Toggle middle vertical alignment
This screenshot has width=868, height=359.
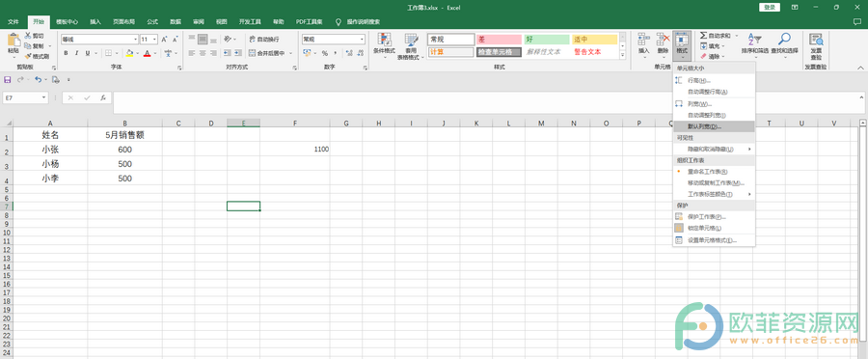point(203,40)
